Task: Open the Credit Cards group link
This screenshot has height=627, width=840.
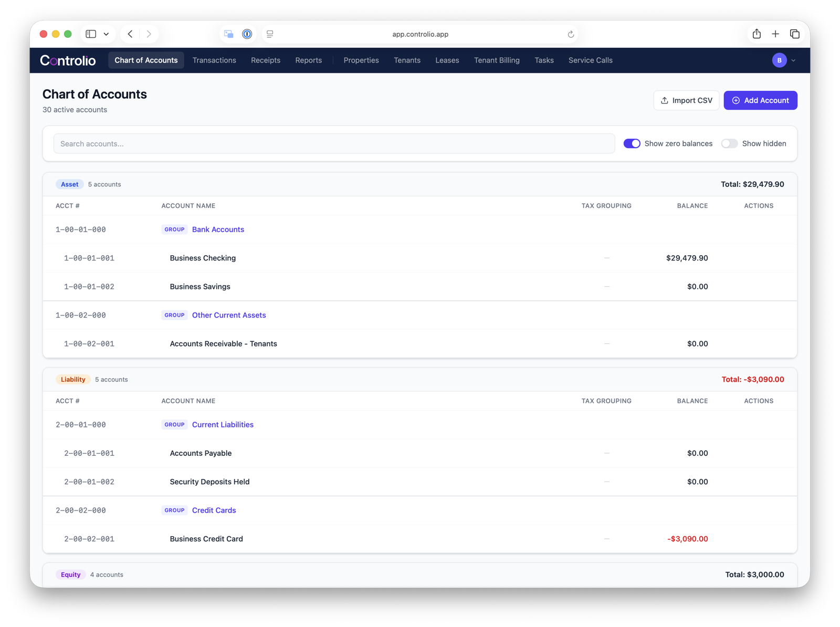Action: pyautogui.click(x=214, y=510)
